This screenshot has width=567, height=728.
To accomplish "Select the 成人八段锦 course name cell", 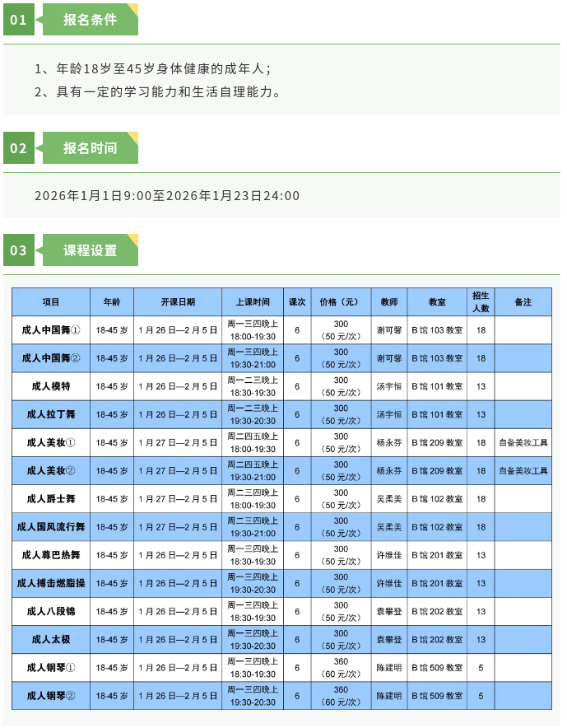I will tap(51, 611).
